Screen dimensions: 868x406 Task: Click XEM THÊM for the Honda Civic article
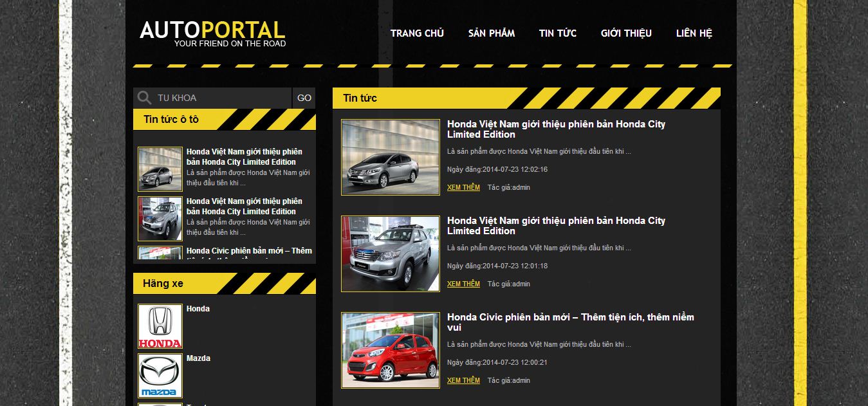[x=463, y=381]
